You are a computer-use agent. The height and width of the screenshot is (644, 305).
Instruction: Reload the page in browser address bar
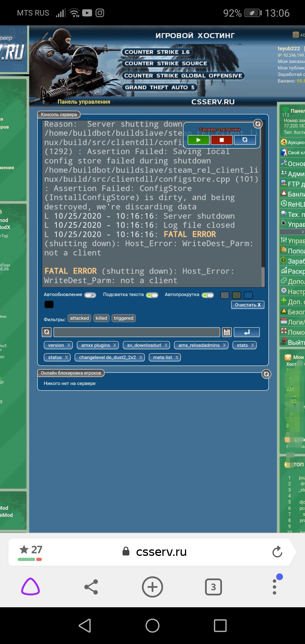pos(277,552)
